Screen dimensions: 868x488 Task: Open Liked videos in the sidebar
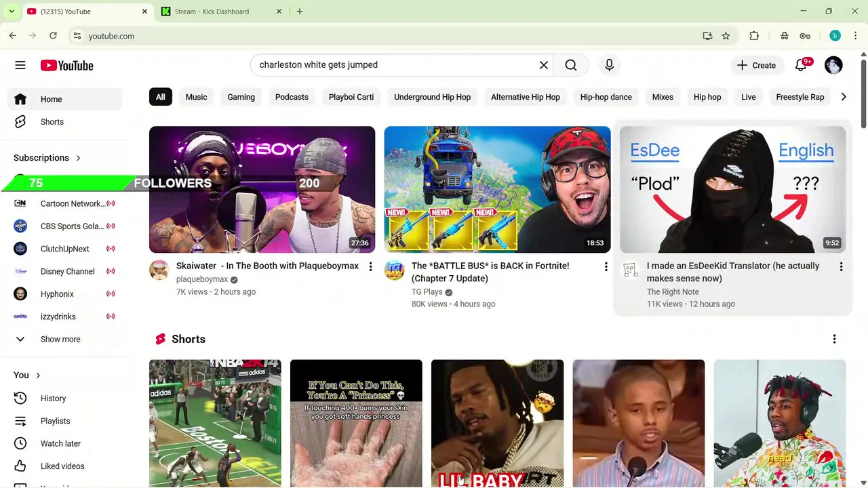coord(65,466)
